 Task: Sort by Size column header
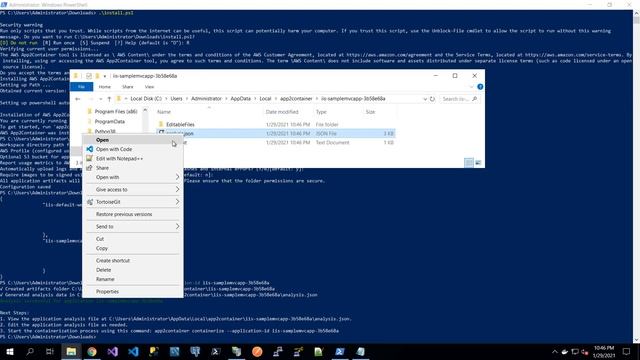370,112
